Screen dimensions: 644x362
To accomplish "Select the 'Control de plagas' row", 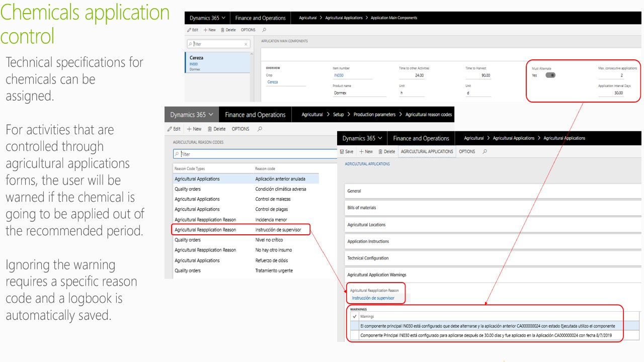I will click(247, 209).
